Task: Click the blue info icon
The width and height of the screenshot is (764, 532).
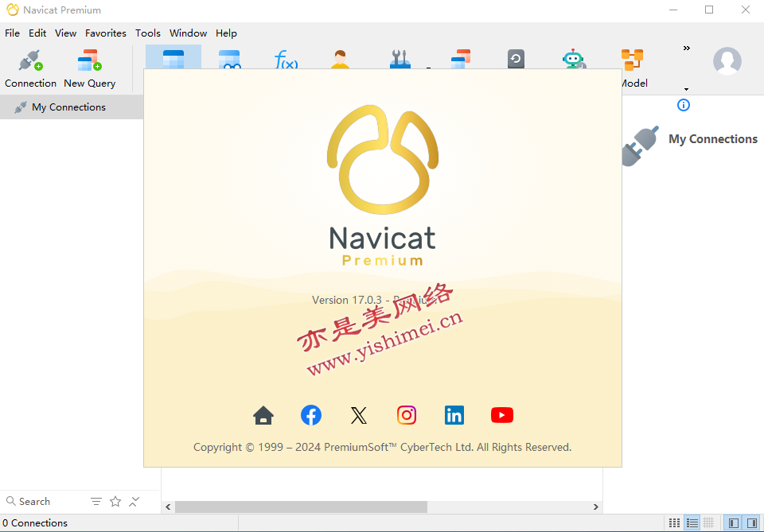Action: 684,105
